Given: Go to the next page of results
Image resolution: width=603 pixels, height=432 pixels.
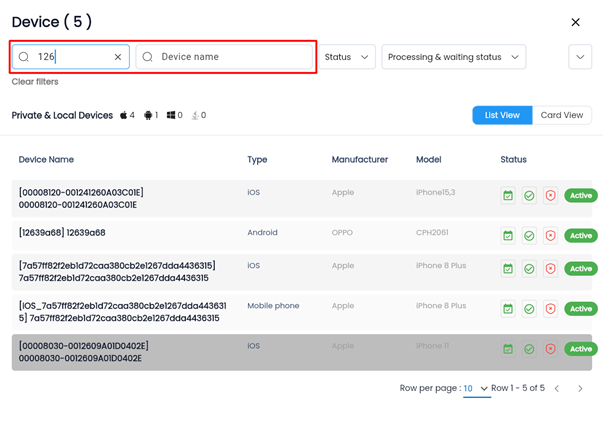Looking at the screenshot, I should point(580,388).
